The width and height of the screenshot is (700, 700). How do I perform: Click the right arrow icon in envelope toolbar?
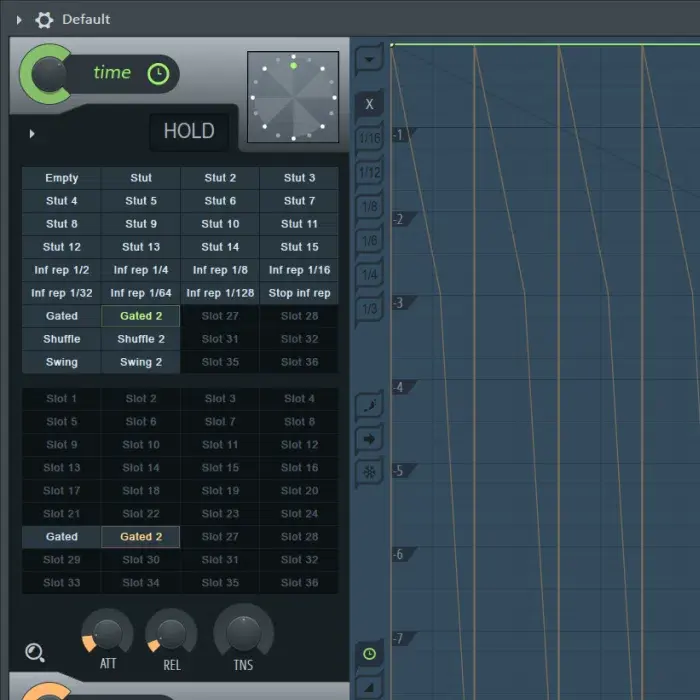point(369,439)
